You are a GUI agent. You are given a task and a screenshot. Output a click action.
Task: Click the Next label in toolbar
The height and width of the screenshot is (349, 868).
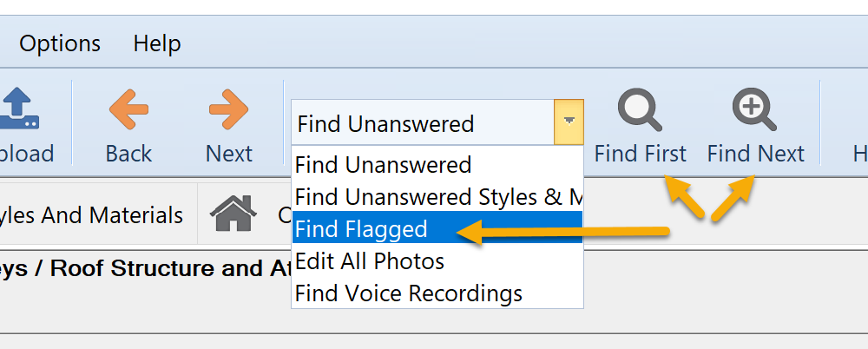[x=228, y=154]
